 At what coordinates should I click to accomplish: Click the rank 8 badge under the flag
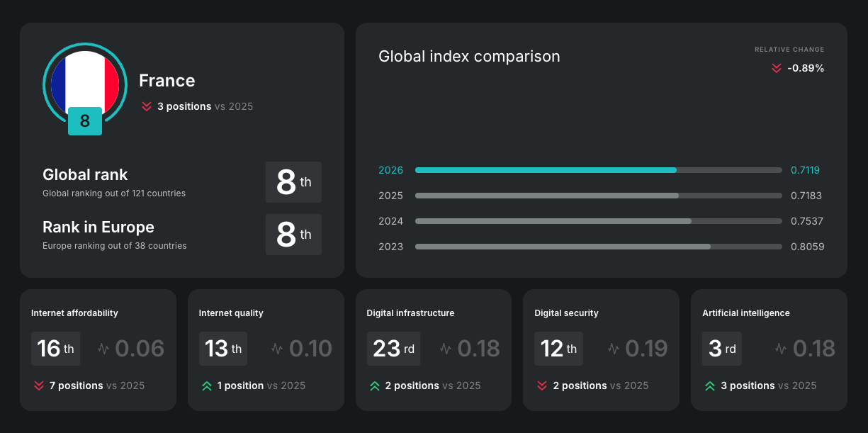click(x=85, y=120)
